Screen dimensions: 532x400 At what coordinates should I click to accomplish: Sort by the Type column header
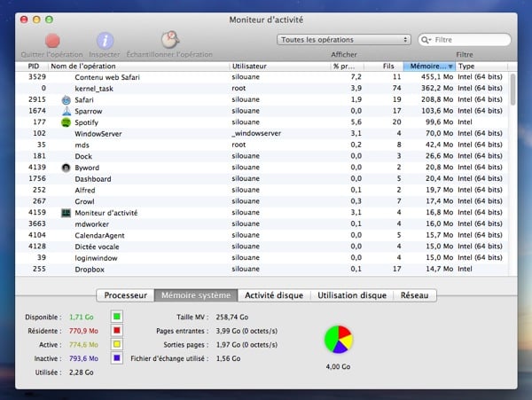point(481,67)
